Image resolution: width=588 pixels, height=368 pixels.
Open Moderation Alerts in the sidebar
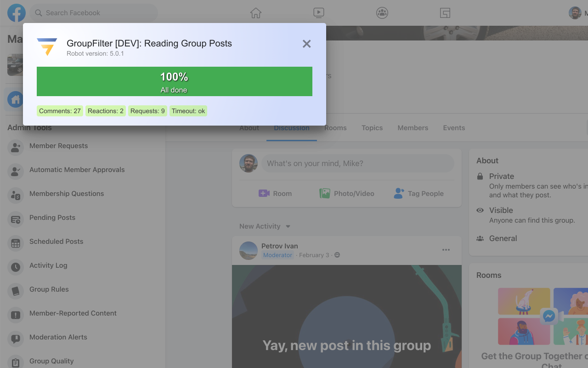pyautogui.click(x=58, y=337)
